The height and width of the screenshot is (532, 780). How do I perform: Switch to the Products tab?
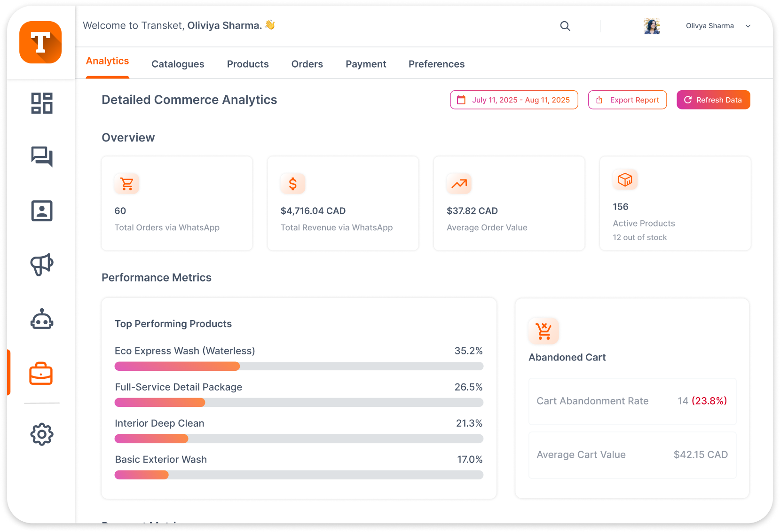pos(248,64)
